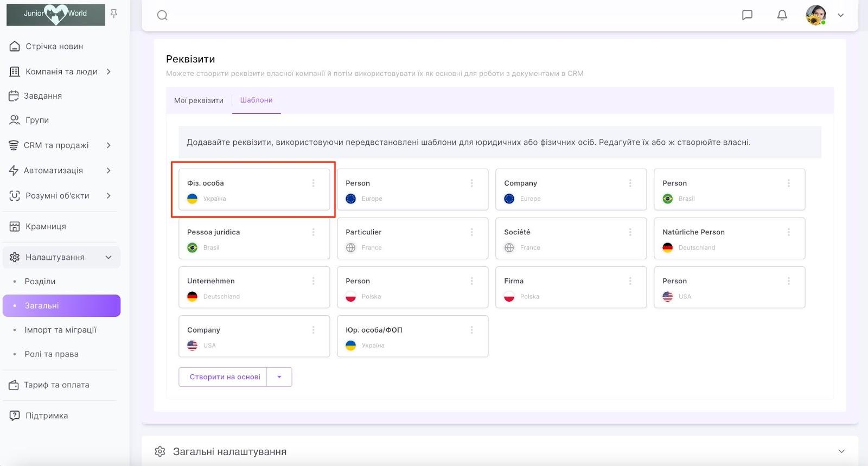Click the Створити на основі button
868x466 pixels.
click(224, 377)
